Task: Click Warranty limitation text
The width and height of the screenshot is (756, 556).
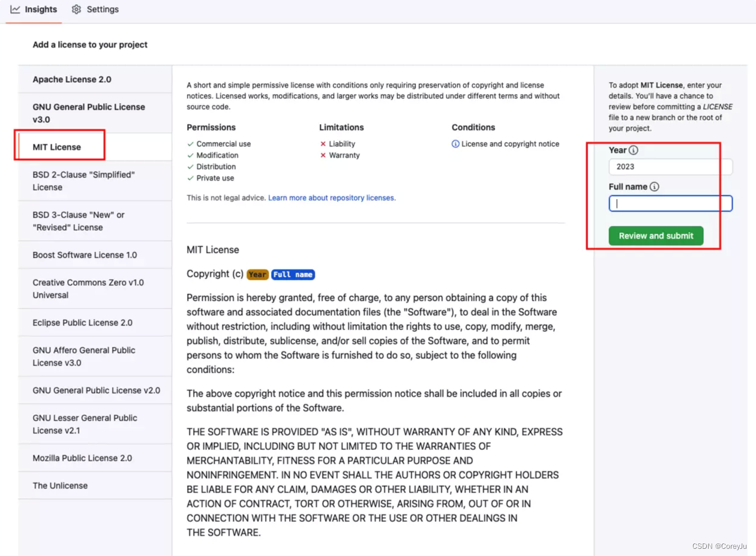Action: [x=344, y=155]
